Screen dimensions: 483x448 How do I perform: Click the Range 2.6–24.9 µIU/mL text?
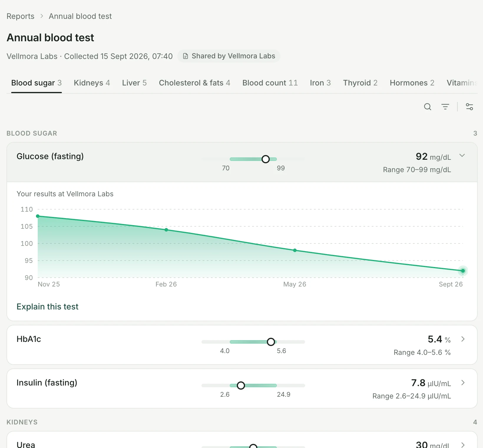[x=412, y=396]
